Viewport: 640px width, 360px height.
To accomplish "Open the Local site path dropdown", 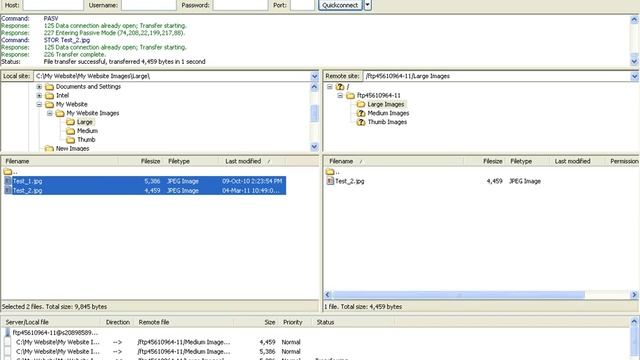I will [x=314, y=76].
